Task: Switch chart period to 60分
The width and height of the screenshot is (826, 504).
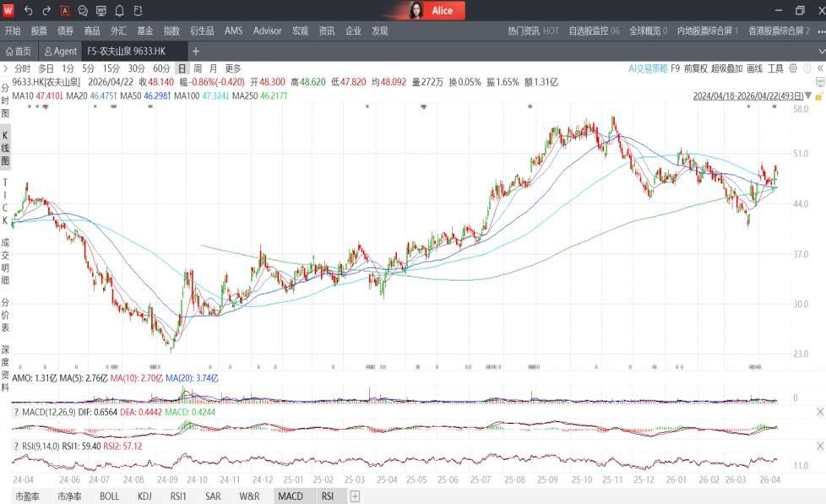Action: click(x=161, y=68)
